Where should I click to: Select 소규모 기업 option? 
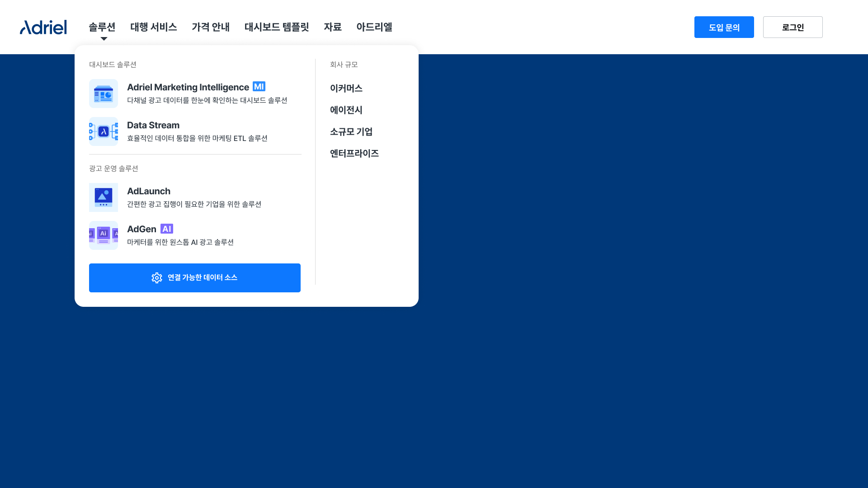tap(351, 132)
